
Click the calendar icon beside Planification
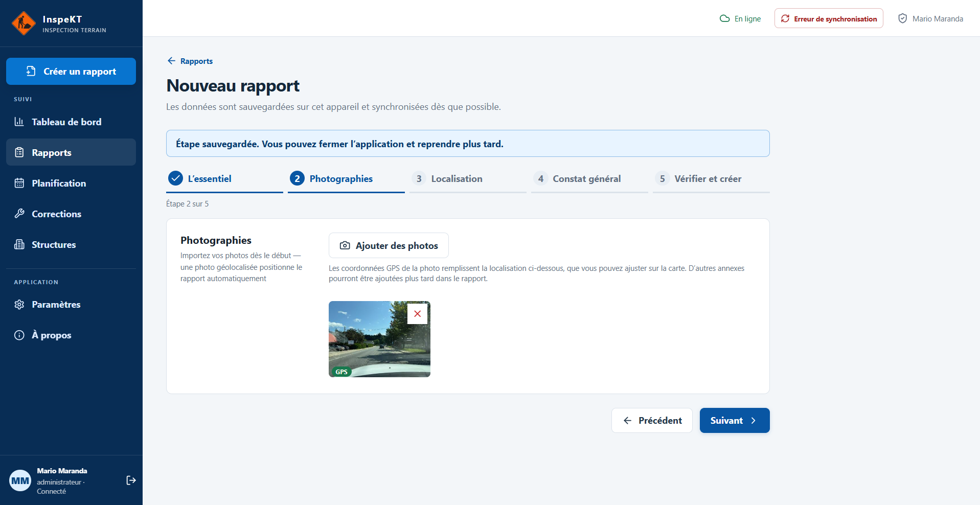coord(19,183)
